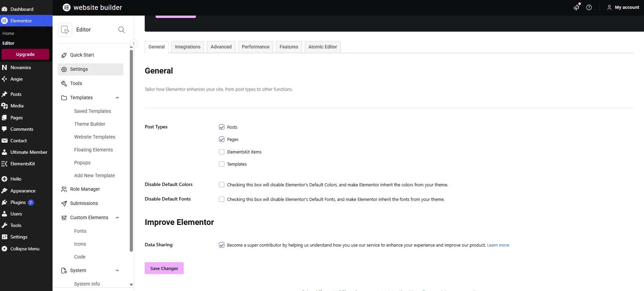Check the Disable Default Fonts box
The image size is (644, 291).
(222, 199)
